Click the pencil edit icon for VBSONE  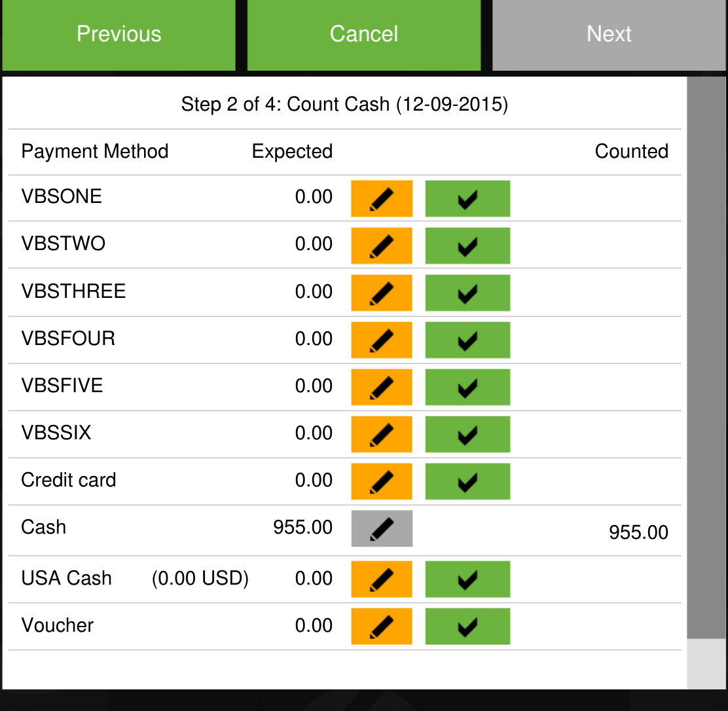pos(382,198)
